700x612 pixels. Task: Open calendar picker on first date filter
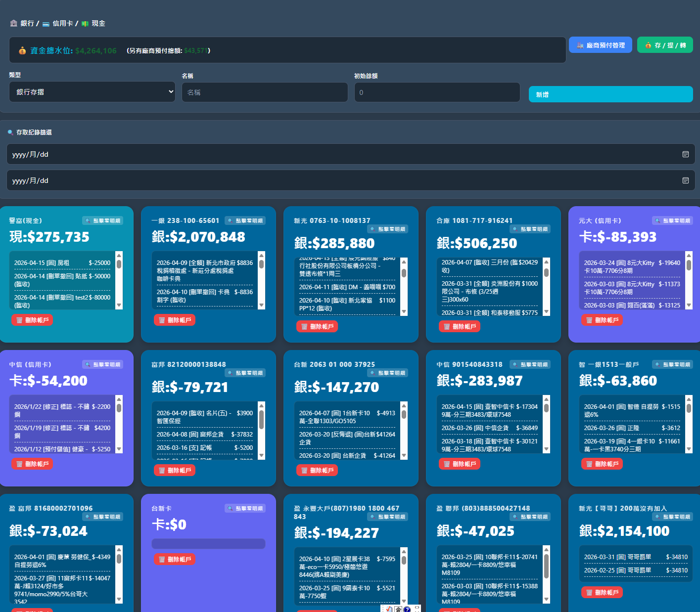tap(685, 154)
